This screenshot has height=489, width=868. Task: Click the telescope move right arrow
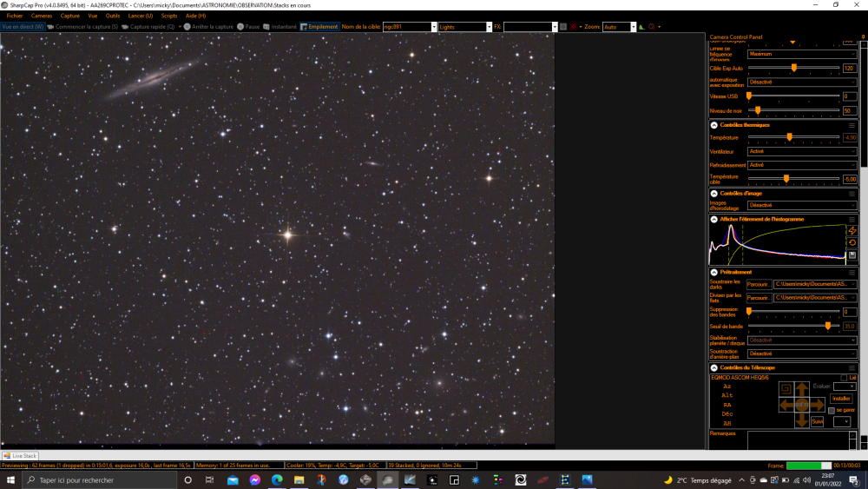[x=817, y=405]
